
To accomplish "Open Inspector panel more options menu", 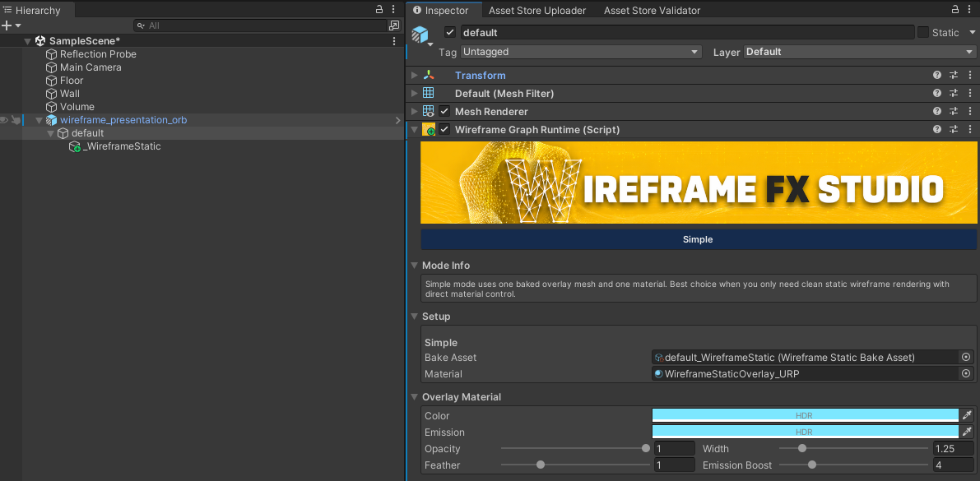I will pos(969,9).
